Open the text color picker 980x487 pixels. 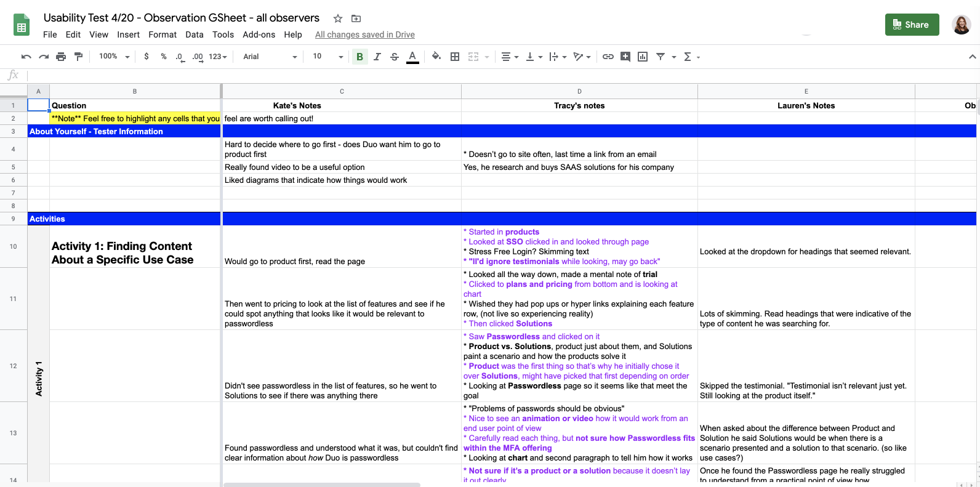[412, 57]
